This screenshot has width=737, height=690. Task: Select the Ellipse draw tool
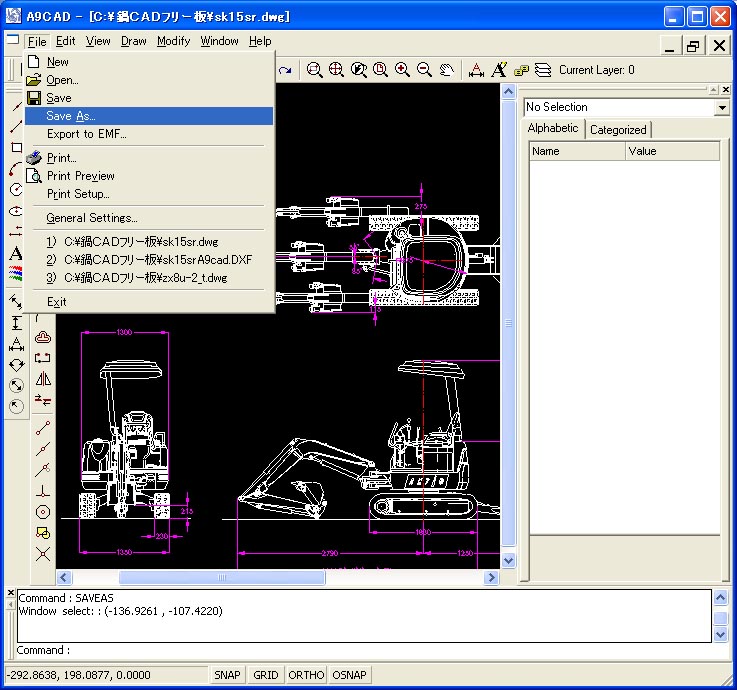click(16, 211)
